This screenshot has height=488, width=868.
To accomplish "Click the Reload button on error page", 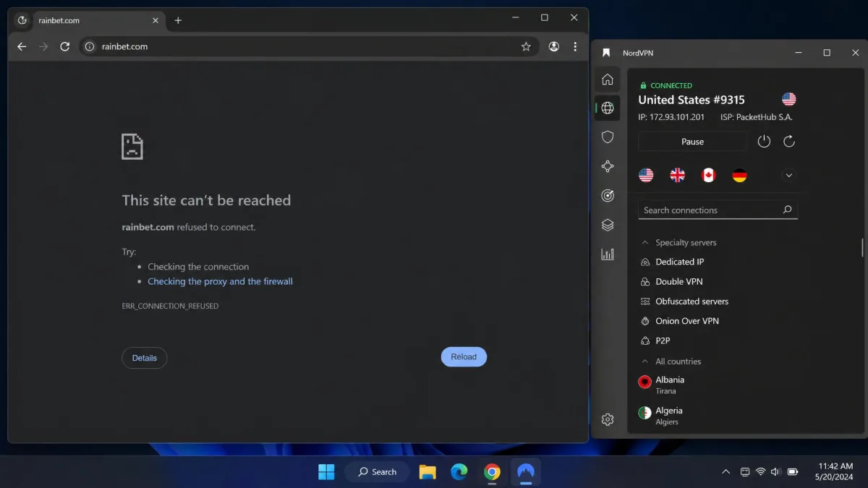I will pyautogui.click(x=464, y=356).
